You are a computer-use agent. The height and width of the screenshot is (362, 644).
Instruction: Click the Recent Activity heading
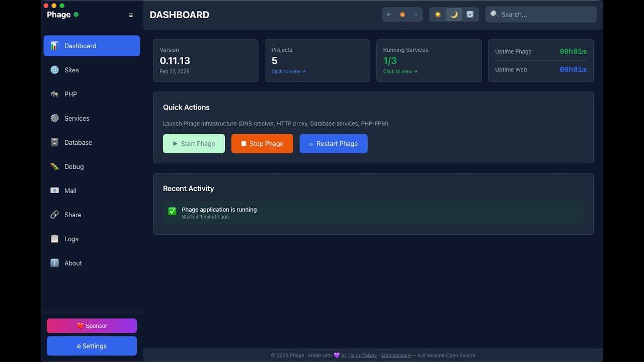coord(188,189)
